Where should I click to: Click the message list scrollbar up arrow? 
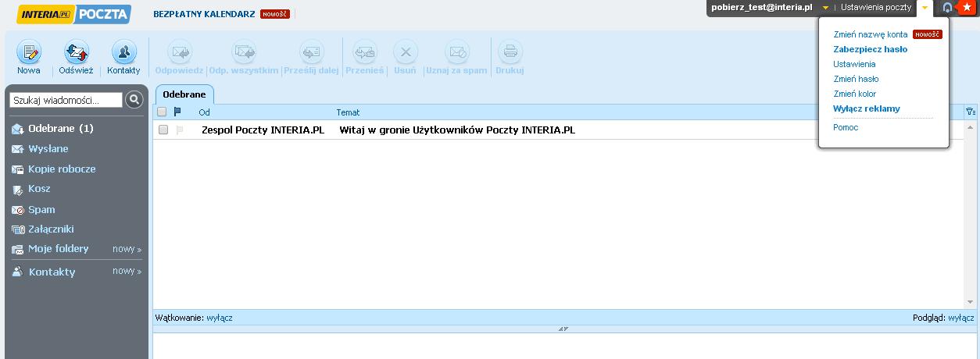click(x=971, y=126)
